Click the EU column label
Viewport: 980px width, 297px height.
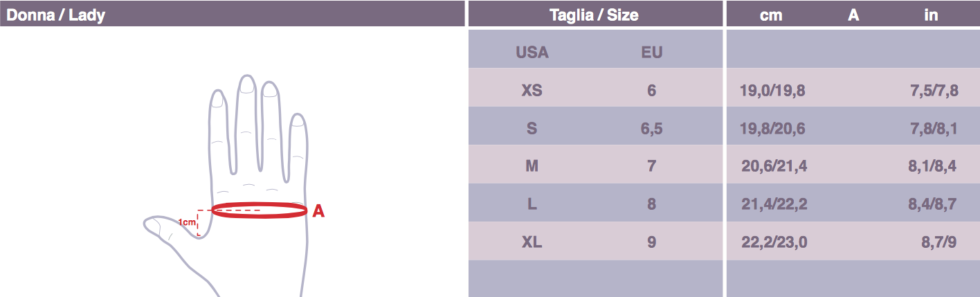point(651,52)
